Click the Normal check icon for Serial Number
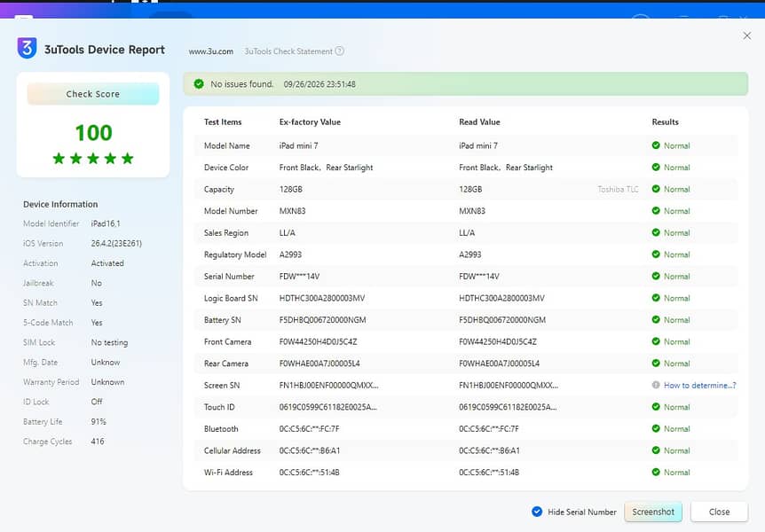The width and height of the screenshot is (765, 532). 656,276
